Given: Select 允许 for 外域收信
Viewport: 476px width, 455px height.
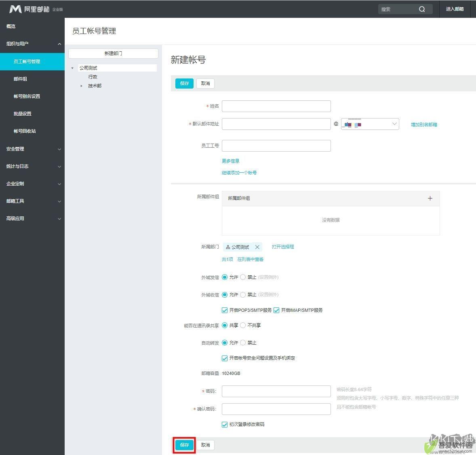Looking at the screenshot, I should (x=225, y=294).
